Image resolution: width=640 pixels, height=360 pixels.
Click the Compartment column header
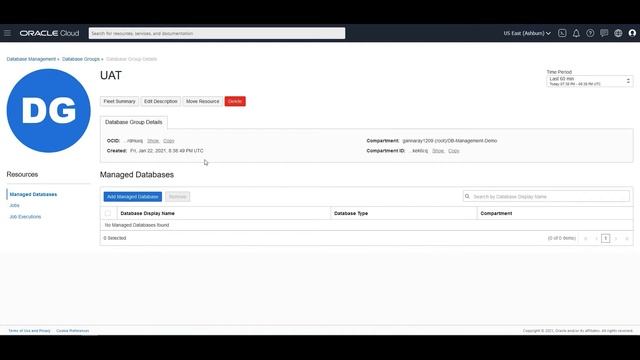click(x=496, y=213)
